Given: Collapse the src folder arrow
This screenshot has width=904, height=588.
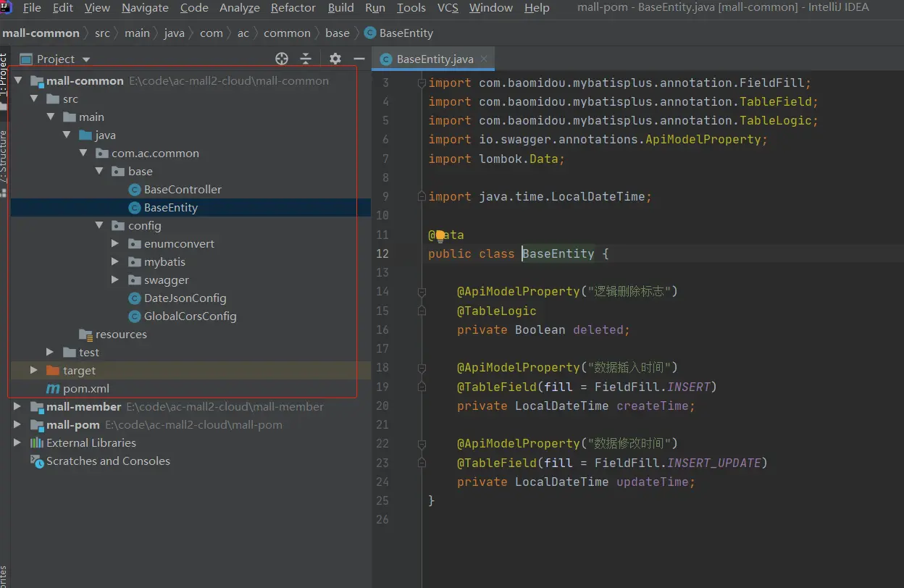Looking at the screenshot, I should pyautogui.click(x=34, y=99).
